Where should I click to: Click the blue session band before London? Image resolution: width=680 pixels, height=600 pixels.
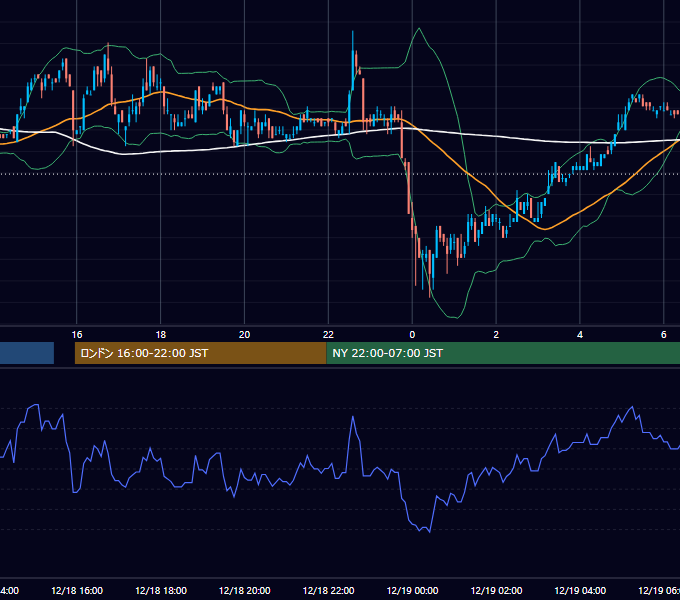point(27,353)
